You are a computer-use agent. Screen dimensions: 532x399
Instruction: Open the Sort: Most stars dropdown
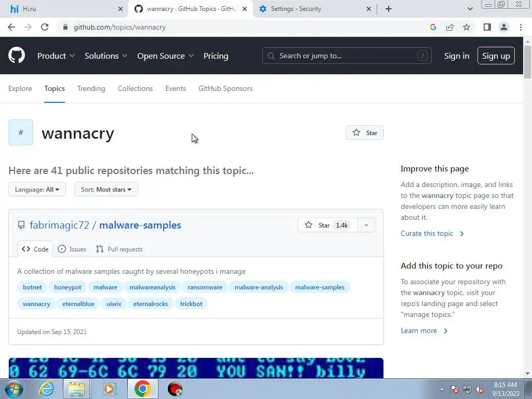[x=106, y=189]
